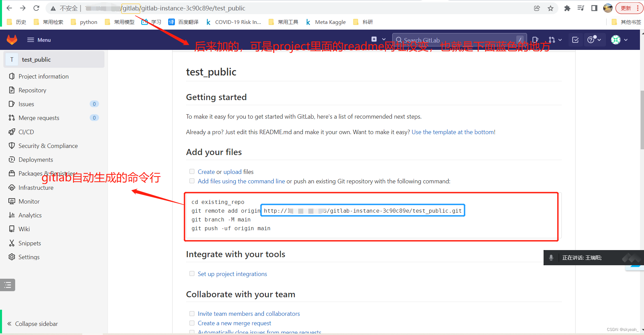The height and width of the screenshot is (335, 644).
Task: Open the Meta Kaggle bookmark
Action: point(326,22)
